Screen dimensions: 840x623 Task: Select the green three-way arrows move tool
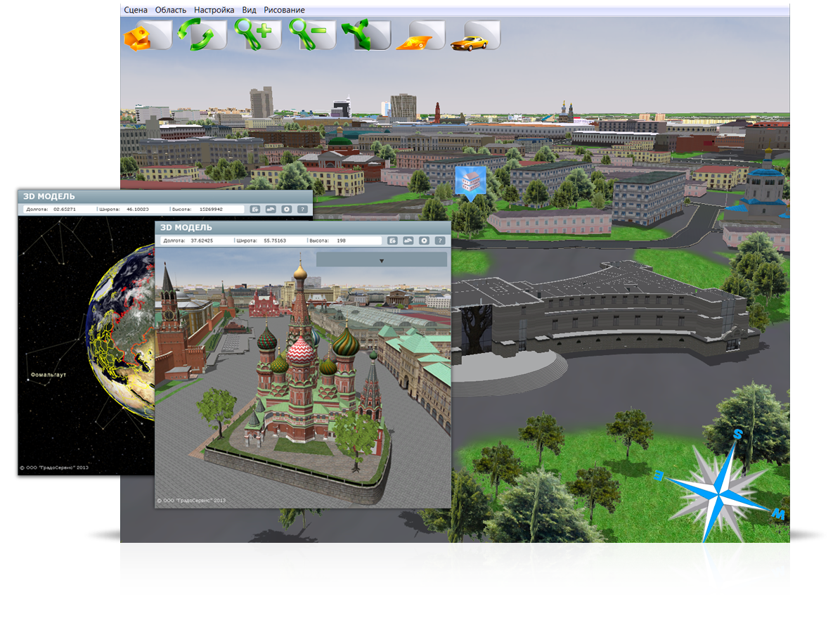pyautogui.click(x=366, y=35)
